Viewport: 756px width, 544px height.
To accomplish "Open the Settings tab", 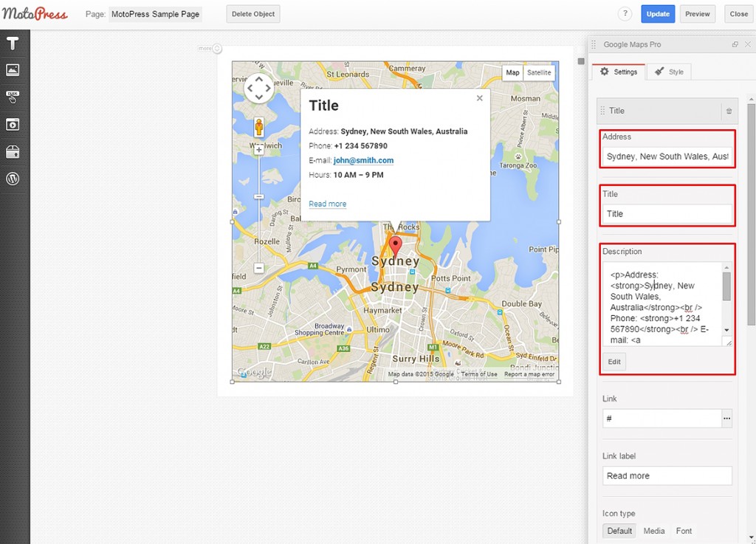I will click(x=619, y=72).
